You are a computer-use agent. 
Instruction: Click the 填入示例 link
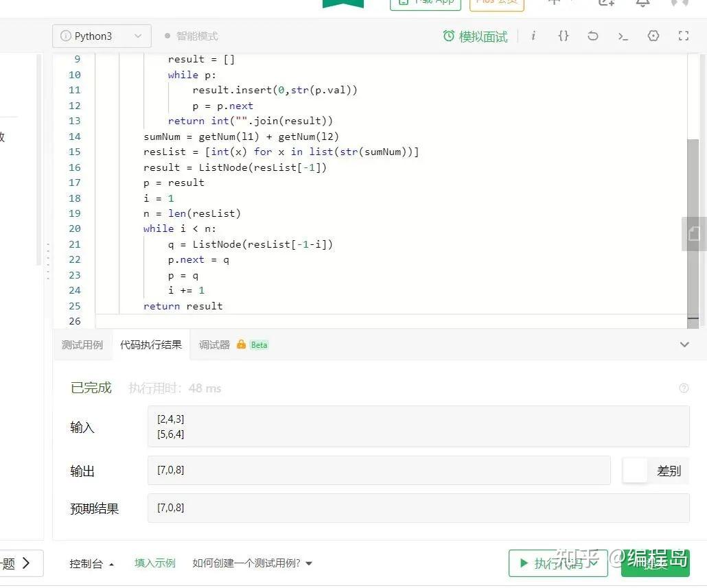coord(154,563)
